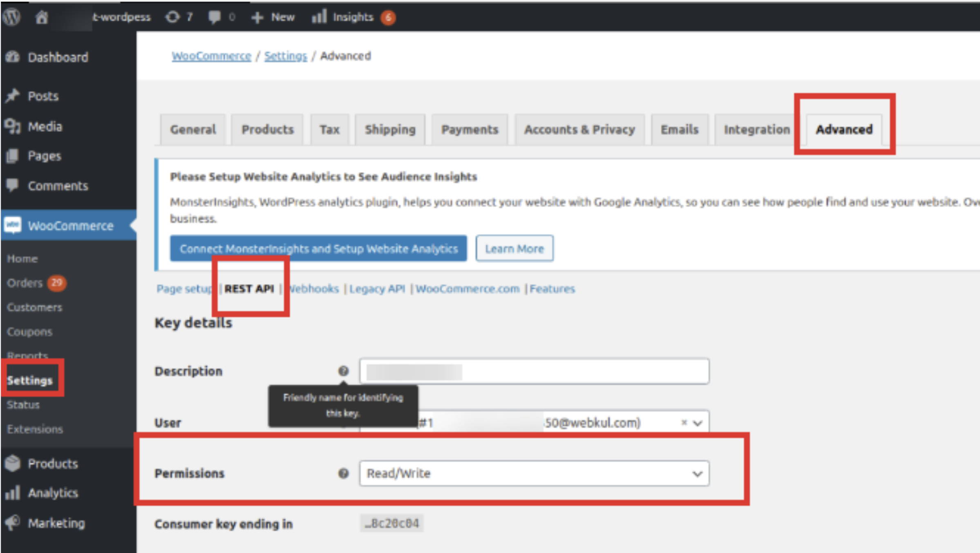Open the WordPress logo menu

pos(11,17)
